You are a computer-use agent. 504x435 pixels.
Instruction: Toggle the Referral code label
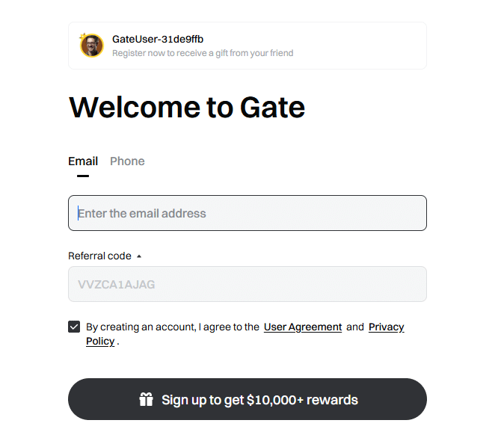pyautogui.click(x=99, y=256)
